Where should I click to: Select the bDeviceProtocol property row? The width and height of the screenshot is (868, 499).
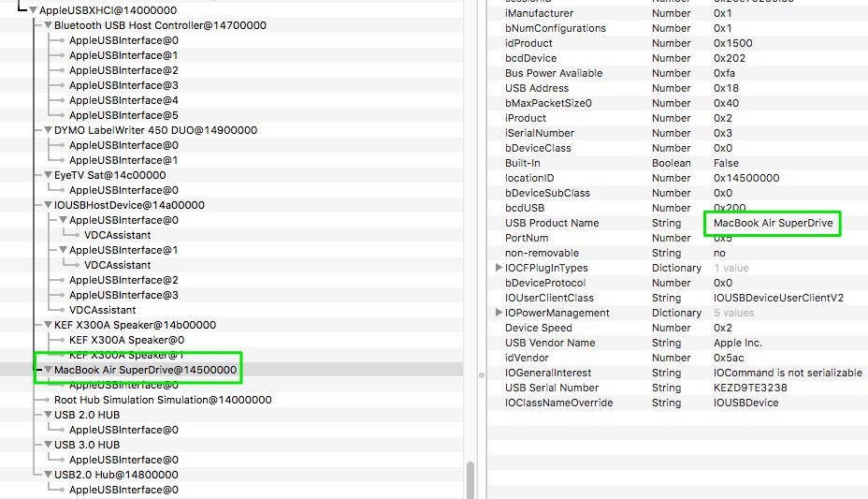[677, 283]
